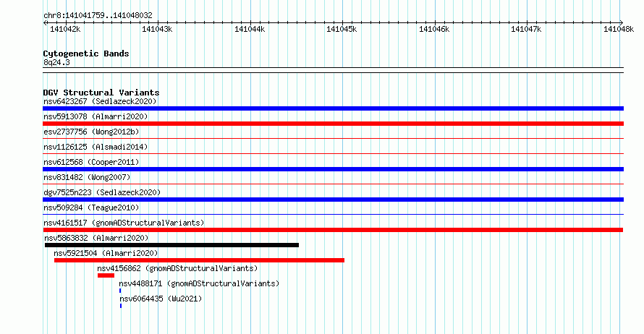Open nsv5921504 (Almarri2020) label
The image size is (644, 334).
(x=106, y=253)
